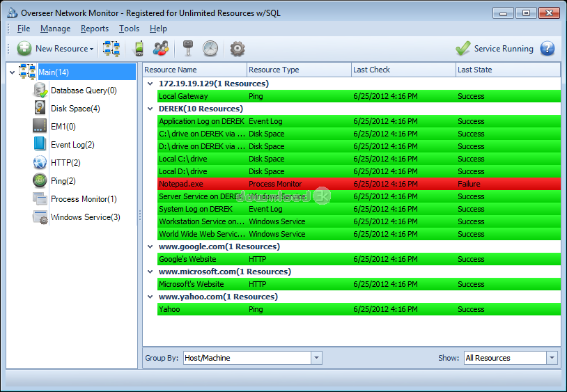Click the green New Resource plus icon
Image resolution: width=567 pixels, height=392 pixels.
pos(24,49)
